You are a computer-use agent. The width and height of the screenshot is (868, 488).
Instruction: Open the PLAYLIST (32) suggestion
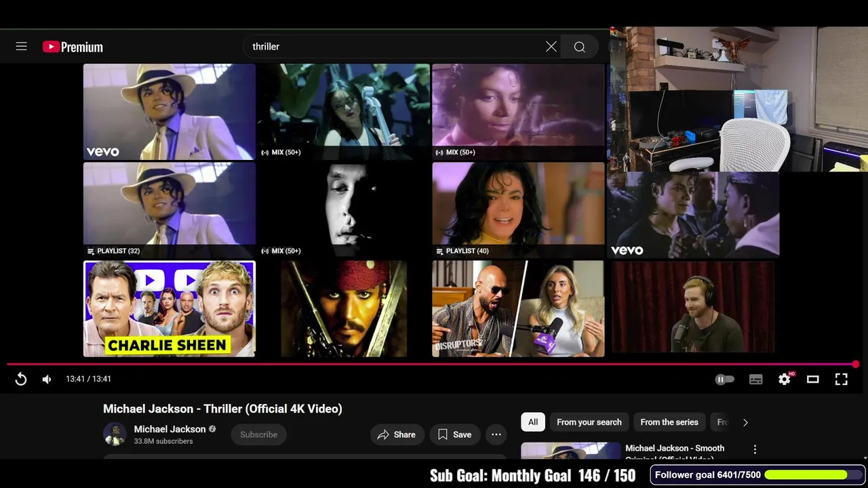pyautogui.click(x=170, y=210)
